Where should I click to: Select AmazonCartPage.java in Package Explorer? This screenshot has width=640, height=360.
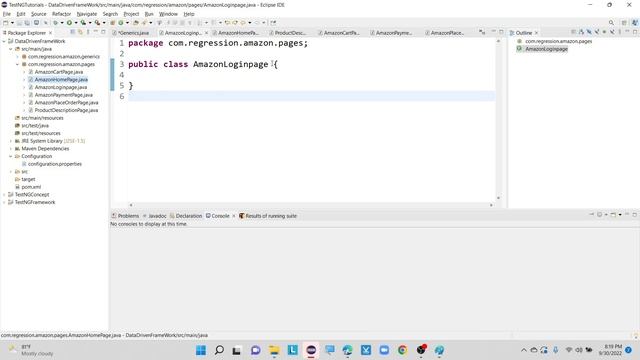(x=58, y=72)
